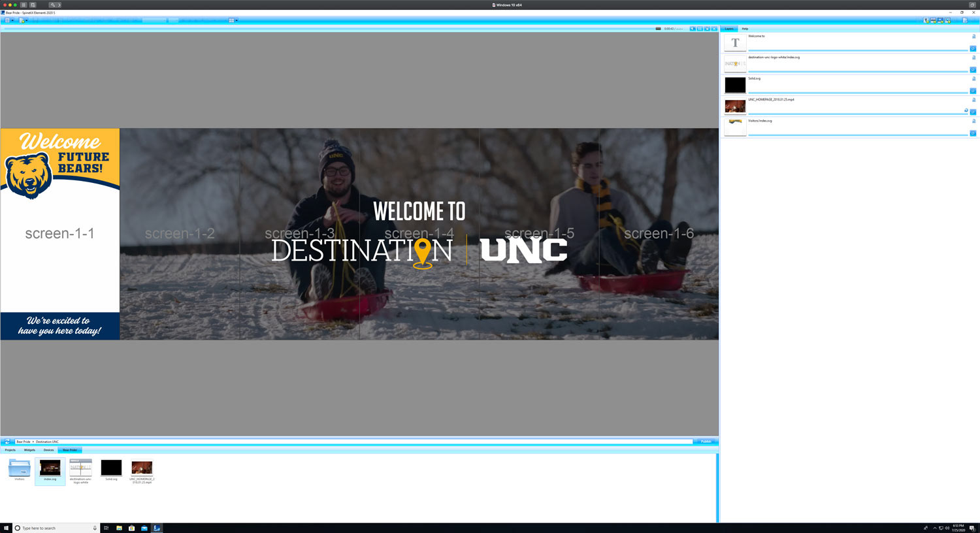This screenshot has width=980, height=533.
Task: Open File Explorer from the taskbar
Action: [119, 528]
